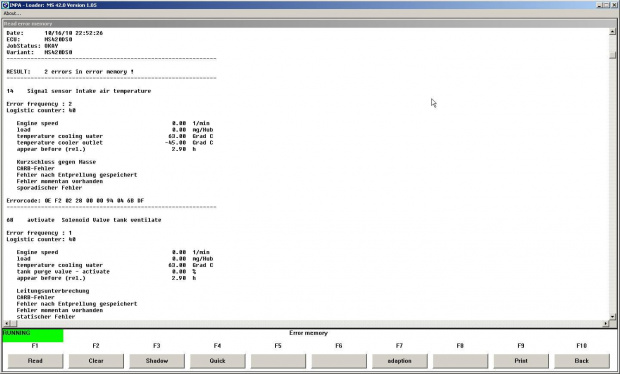Click the 'sporadischer Fehler' text
Viewport: 620px width, 374px height.
pos(49,187)
